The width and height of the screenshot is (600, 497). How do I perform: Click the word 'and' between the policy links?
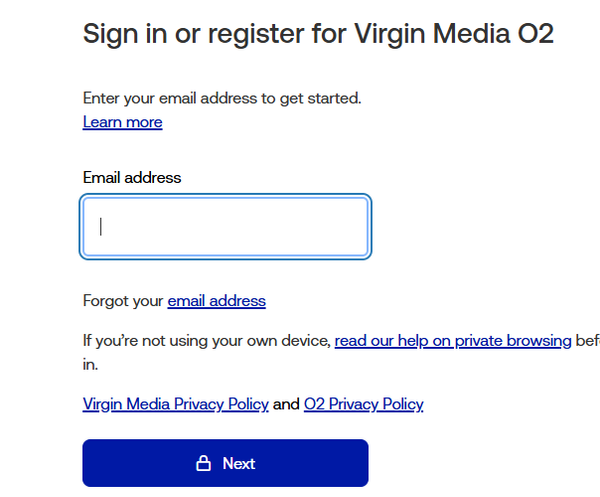click(286, 404)
